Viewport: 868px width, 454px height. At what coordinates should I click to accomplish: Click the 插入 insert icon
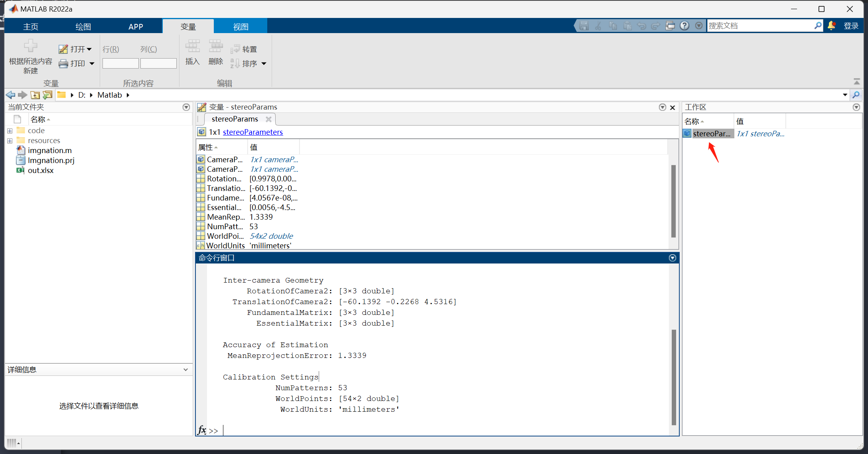[x=193, y=46]
